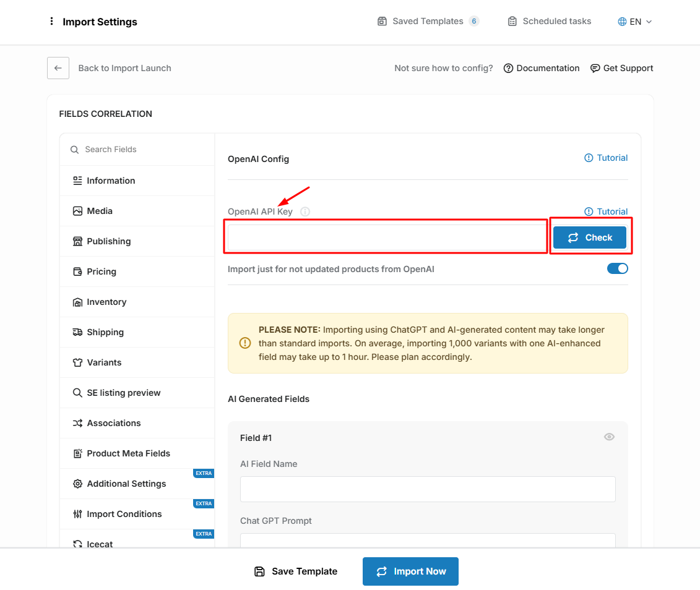Screen dimensions: 700x590
Task: Click the Inventory warehouse icon
Action: 78,302
